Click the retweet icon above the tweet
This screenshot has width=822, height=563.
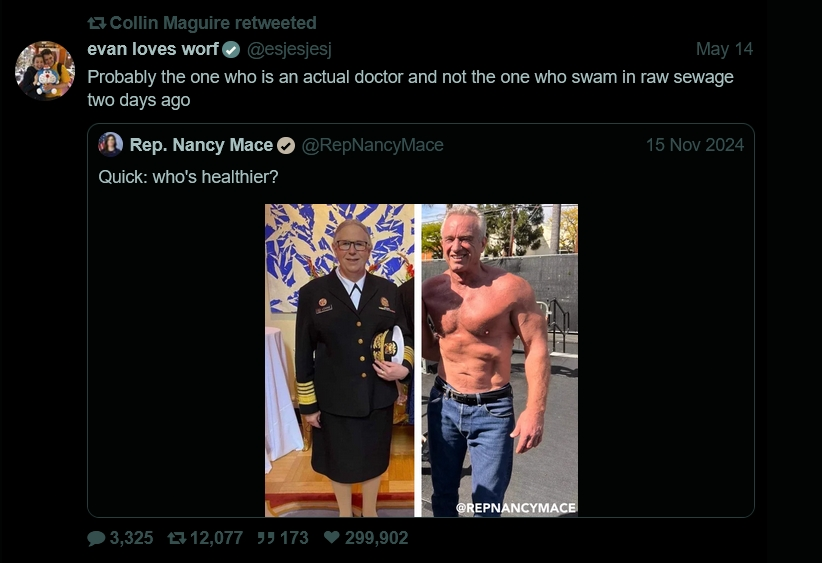97,23
